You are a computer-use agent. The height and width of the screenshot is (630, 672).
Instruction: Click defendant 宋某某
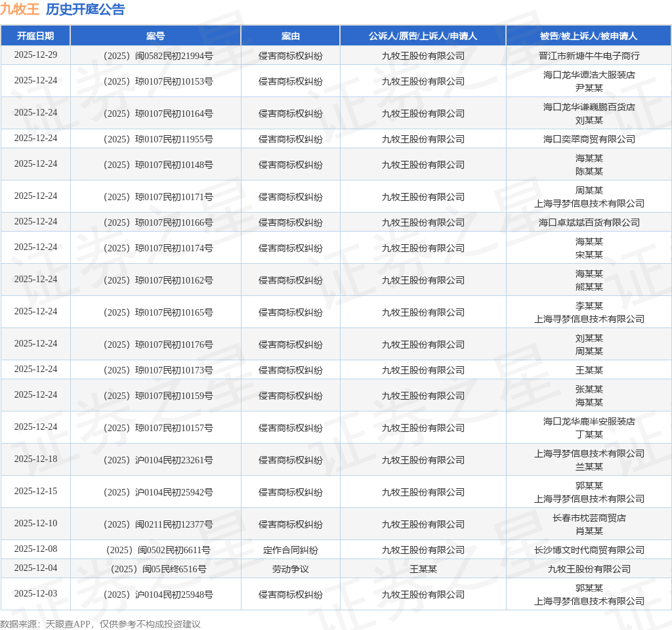click(x=589, y=255)
